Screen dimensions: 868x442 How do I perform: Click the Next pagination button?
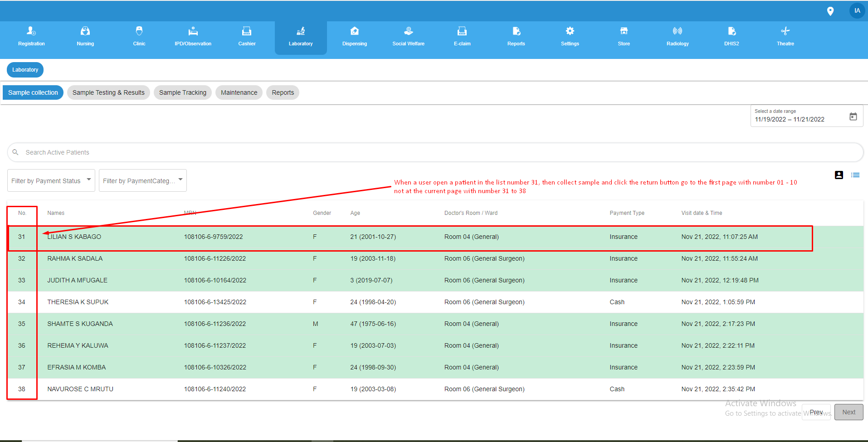848,412
